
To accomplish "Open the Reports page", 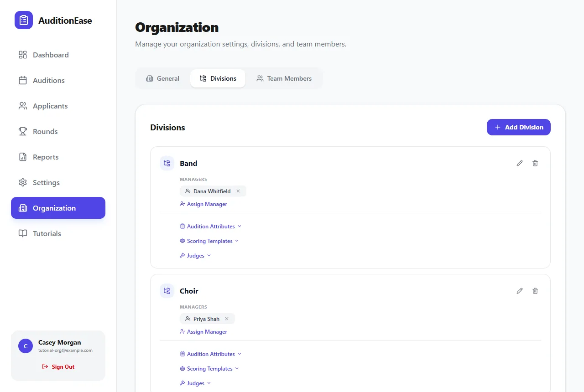I will [58, 157].
